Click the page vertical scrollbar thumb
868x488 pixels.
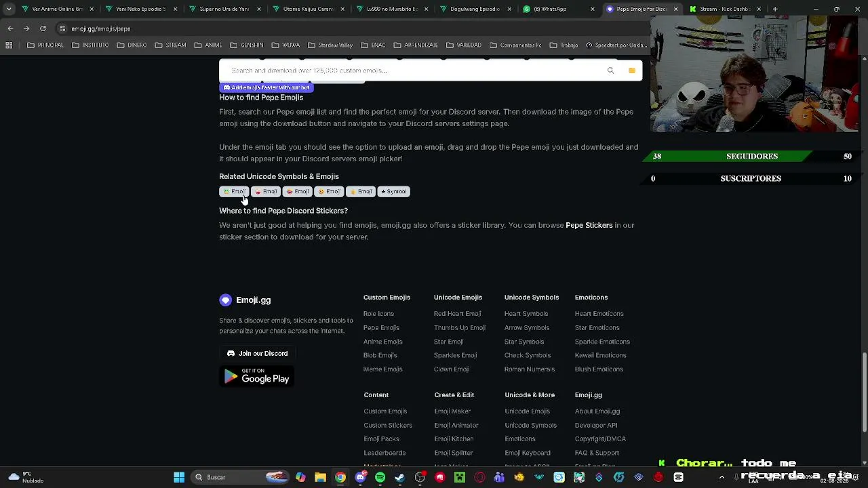865,391
